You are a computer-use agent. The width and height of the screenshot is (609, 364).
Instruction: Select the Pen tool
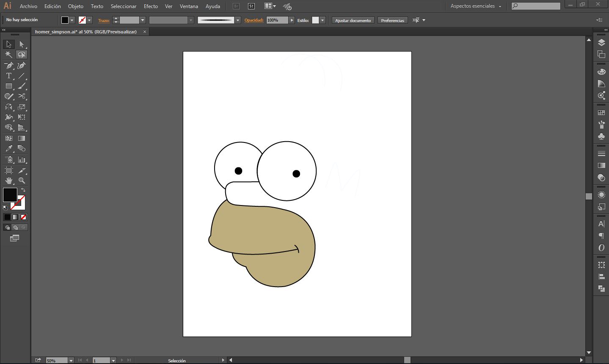(9, 65)
